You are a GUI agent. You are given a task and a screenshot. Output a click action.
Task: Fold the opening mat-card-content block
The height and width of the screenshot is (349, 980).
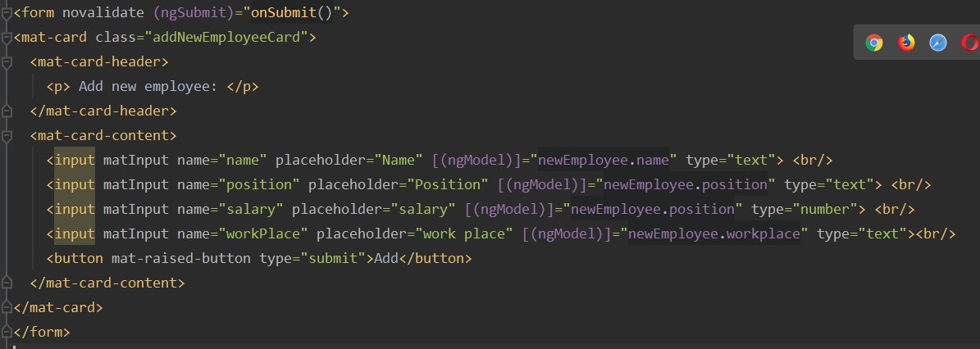tap(7, 135)
